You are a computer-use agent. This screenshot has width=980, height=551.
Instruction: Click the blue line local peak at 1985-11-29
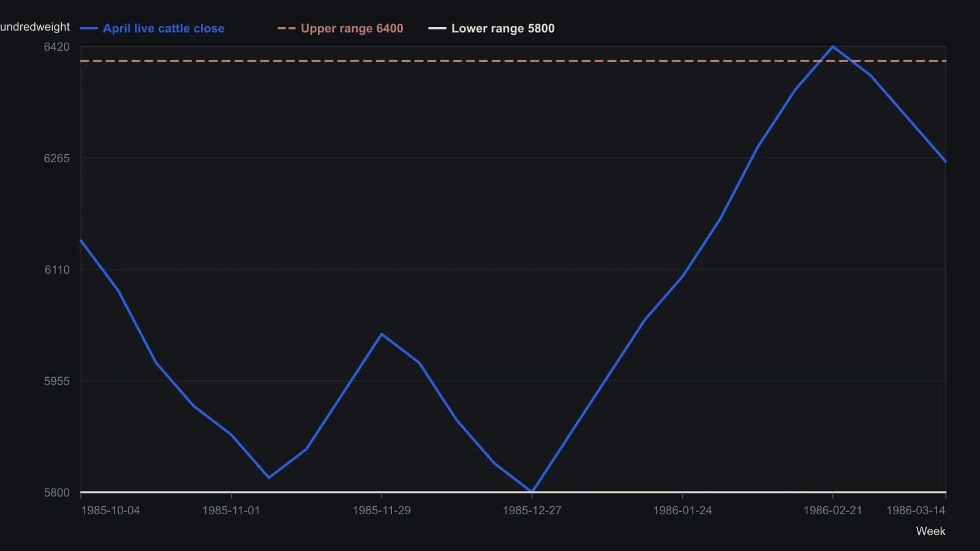[382, 334]
